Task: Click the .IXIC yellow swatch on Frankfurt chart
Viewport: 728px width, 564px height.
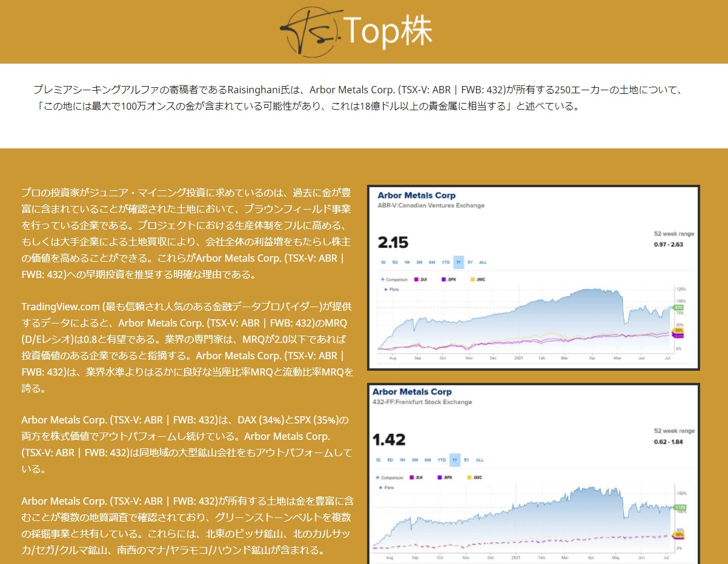Action: click(469, 477)
